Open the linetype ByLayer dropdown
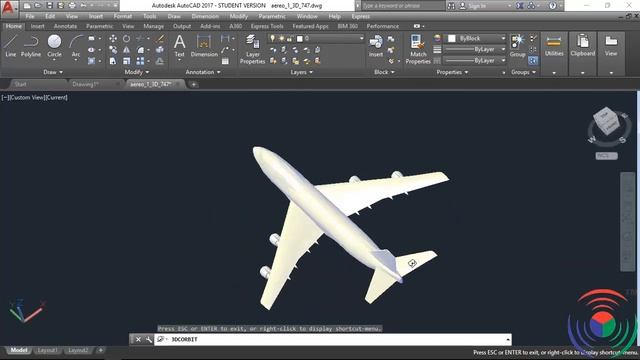The height and width of the screenshot is (360, 640). coord(503,60)
